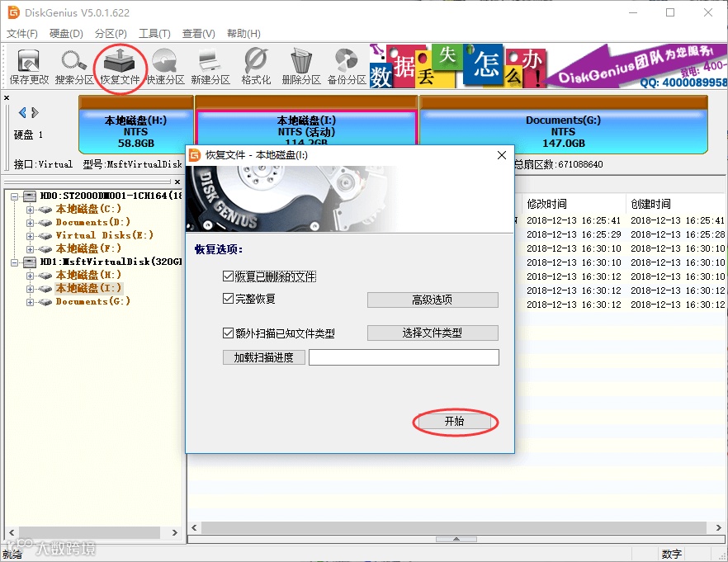This screenshot has height=562, width=728.
Task: Expand the Documents(D:) tree node
Action: (31, 223)
